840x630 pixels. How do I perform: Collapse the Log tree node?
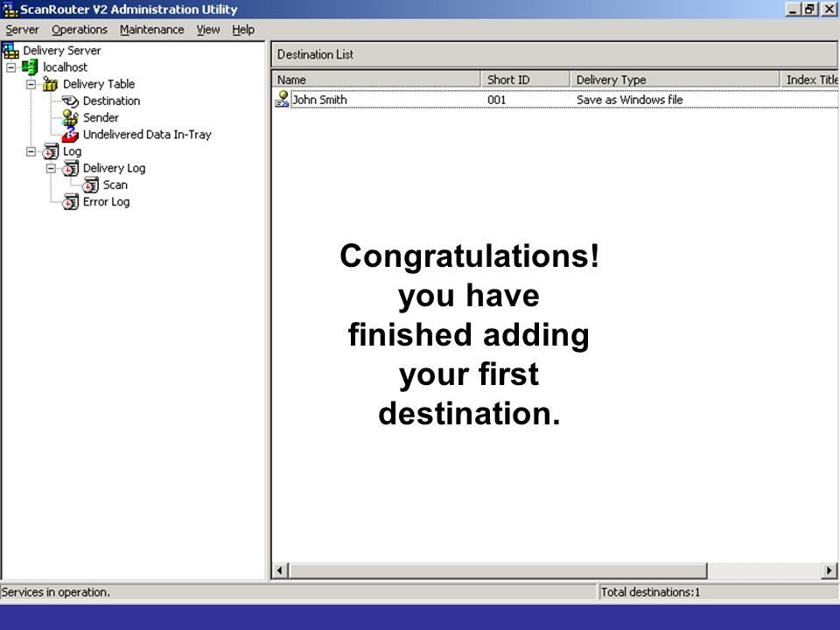(31, 151)
